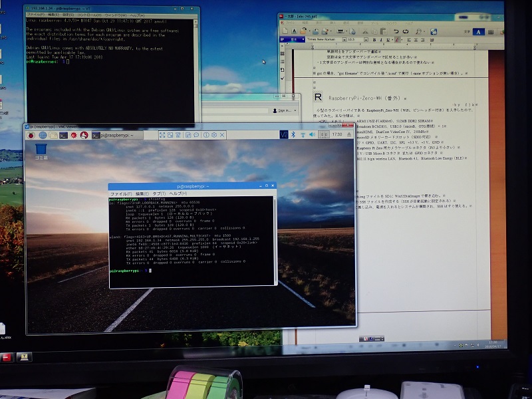Open the Mathematica red spiky icon
Screen dimensions: 532x399
(x=74, y=135)
